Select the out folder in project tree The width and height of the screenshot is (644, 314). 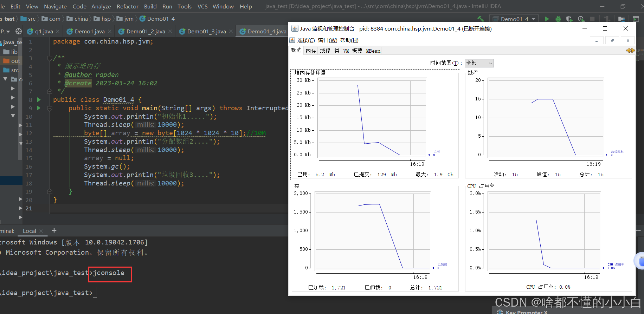[x=12, y=61]
